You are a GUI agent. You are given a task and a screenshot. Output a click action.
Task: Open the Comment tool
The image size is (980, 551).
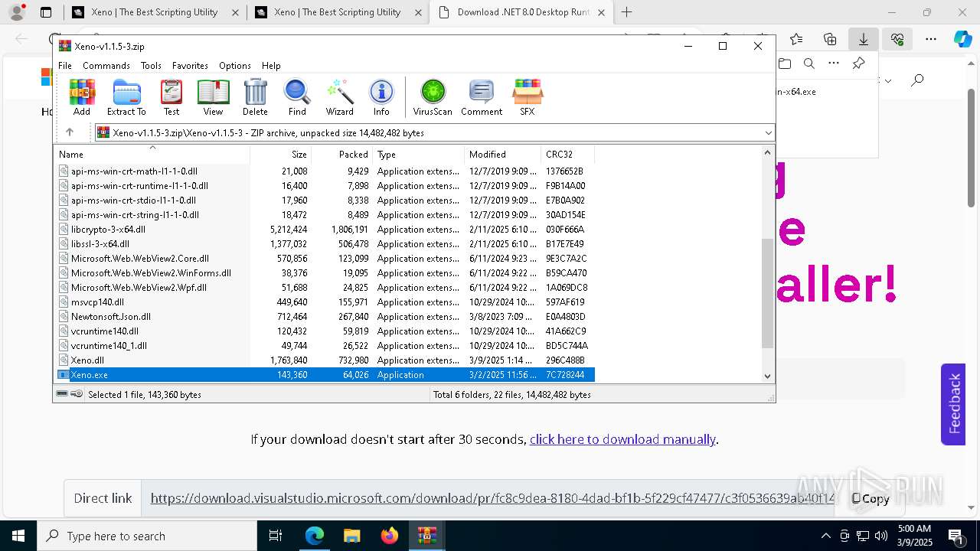click(x=482, y=97)
